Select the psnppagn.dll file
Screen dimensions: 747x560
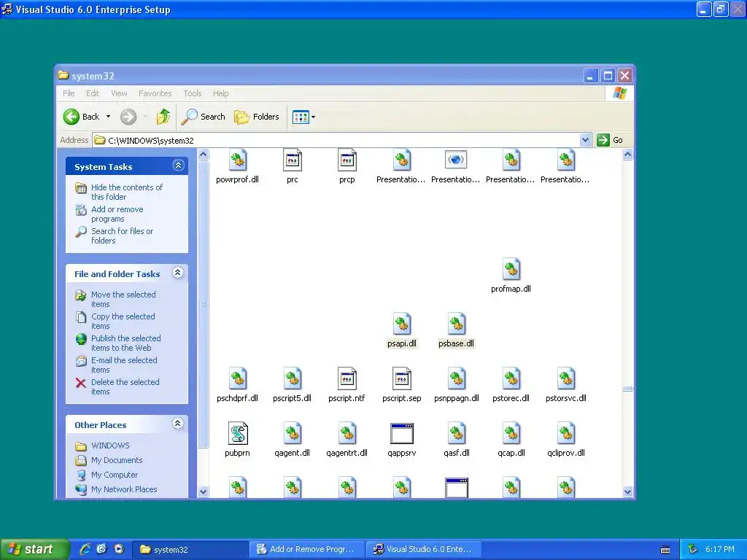(x=457, y=385)
